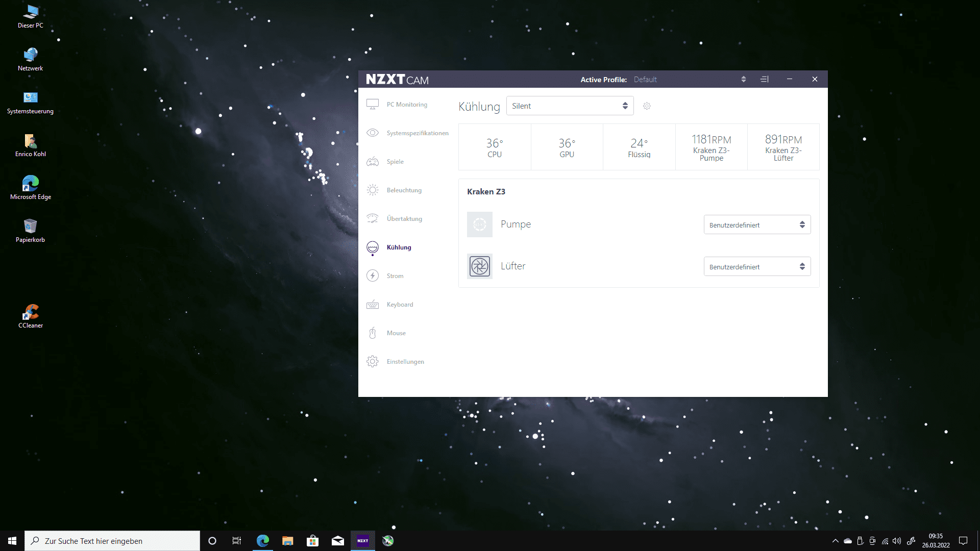Click the taskbar search text field
This screenshot has width=980, height=551.
112,541
